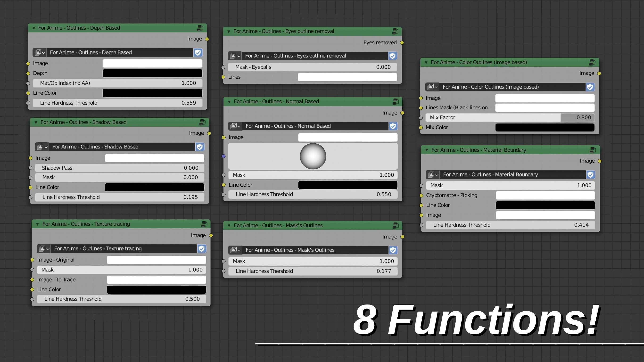Click the node group icon on Texture tracing header
644x362 pixels.
tap(204, 224)
